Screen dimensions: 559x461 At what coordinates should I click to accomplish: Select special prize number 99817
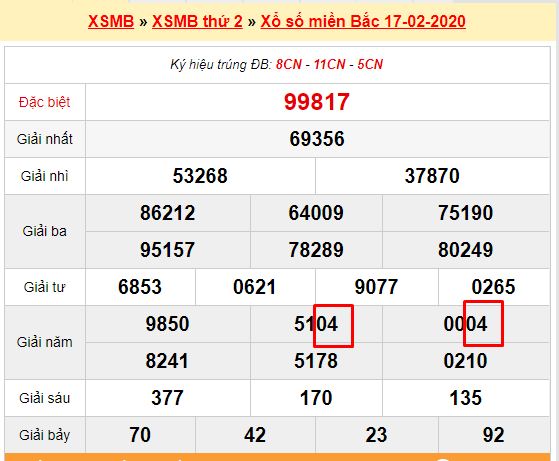tap(317, 102)
